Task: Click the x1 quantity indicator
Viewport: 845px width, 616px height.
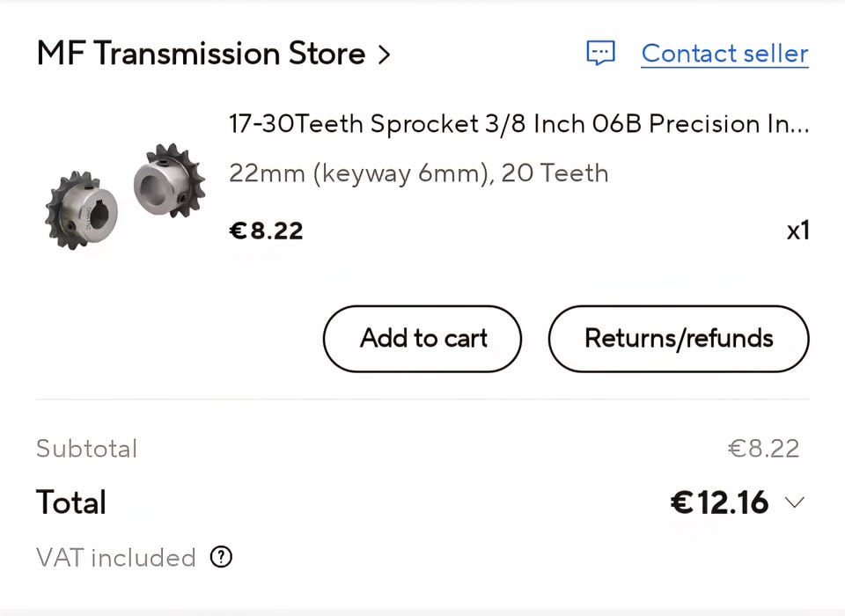Action: pyautogui.click(x=797, y=231)
